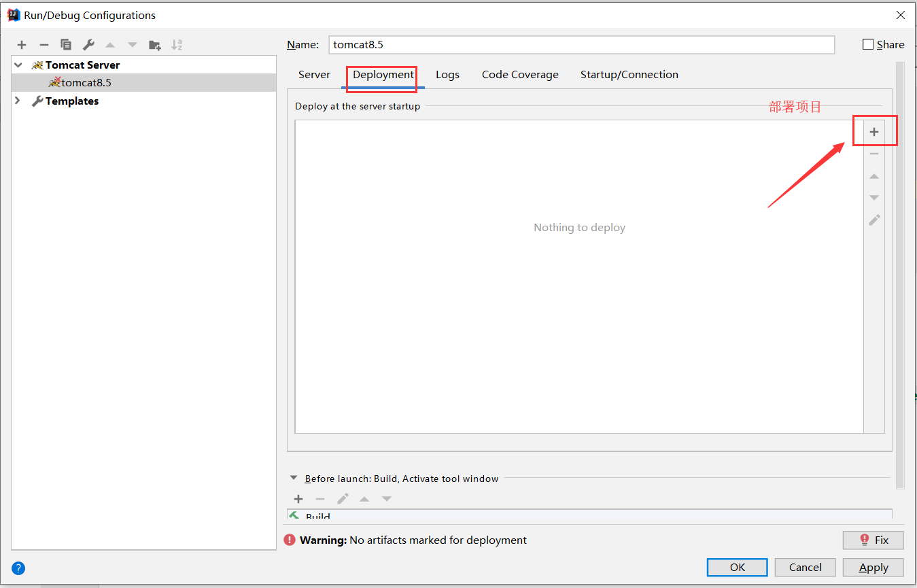Edit the deployment artifact (pencil icon)
The width and height of the screenshot is (917, 588).
pos(874,220)
